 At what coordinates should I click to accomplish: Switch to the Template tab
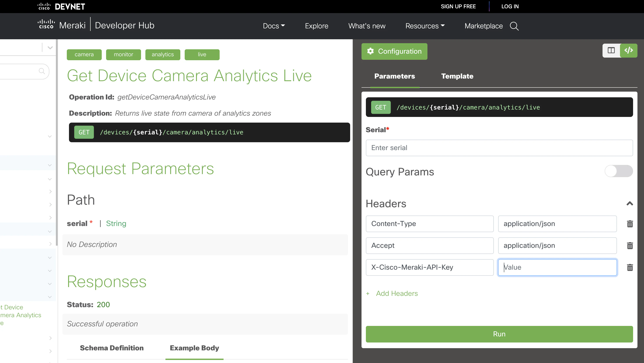[x=457, y=76]
